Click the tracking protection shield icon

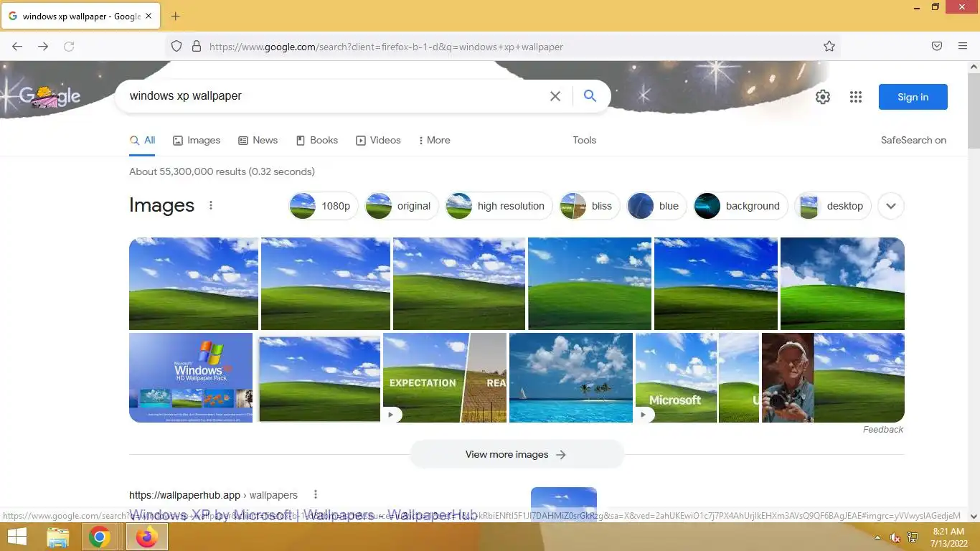(176, 47)
